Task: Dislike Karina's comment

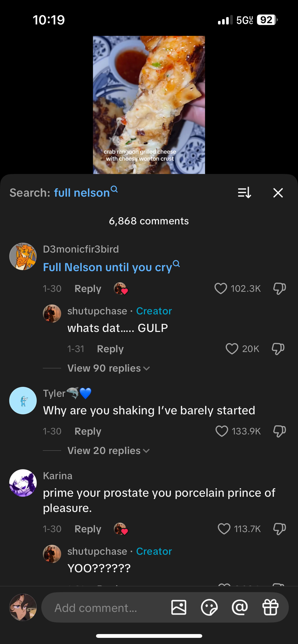Action: pyautogui.click(x=279, y=529)
